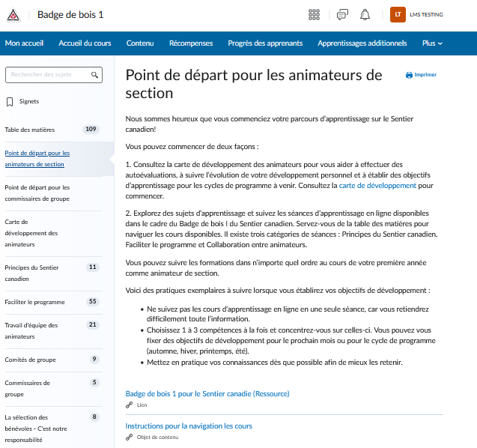Go to Récompenses in navigation bar

(x=191, y=43)
